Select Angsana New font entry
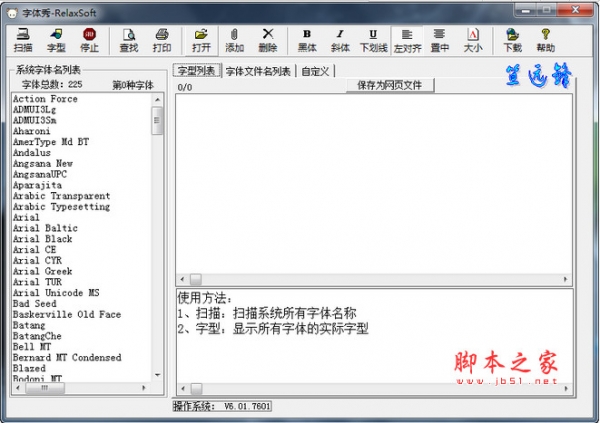Image resolution: width=600 pixels, height=423 pixels. click(43, 163)
